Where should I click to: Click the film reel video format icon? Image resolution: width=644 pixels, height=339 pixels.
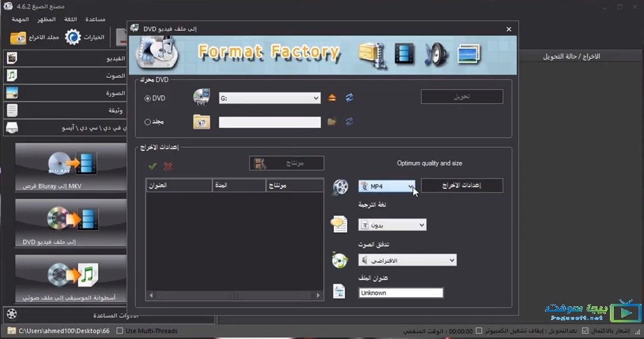tap(340, 187)
